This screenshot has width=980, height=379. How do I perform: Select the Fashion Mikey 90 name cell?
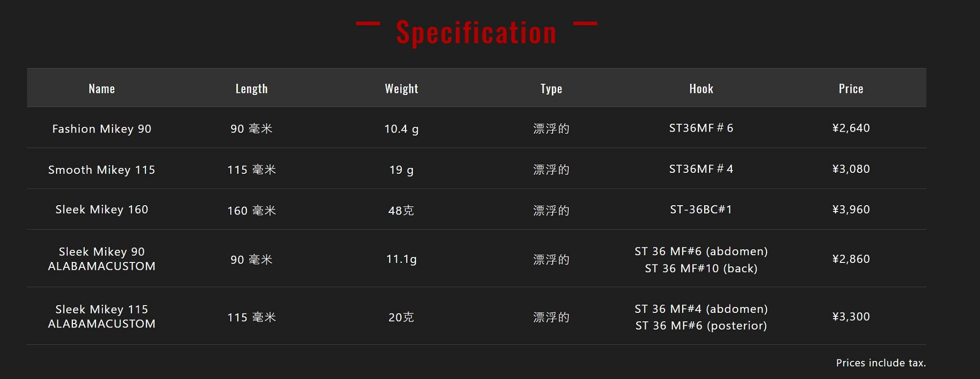coord(102,129)
